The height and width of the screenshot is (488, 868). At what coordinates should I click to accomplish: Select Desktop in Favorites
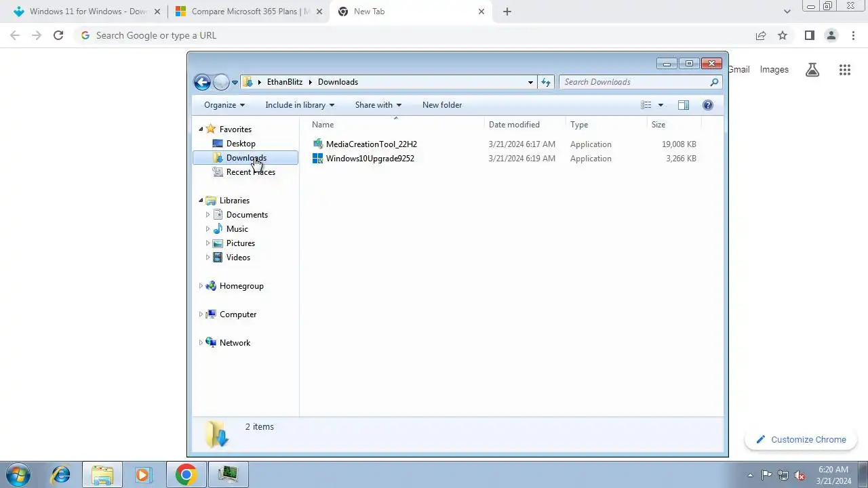point(241,144)
